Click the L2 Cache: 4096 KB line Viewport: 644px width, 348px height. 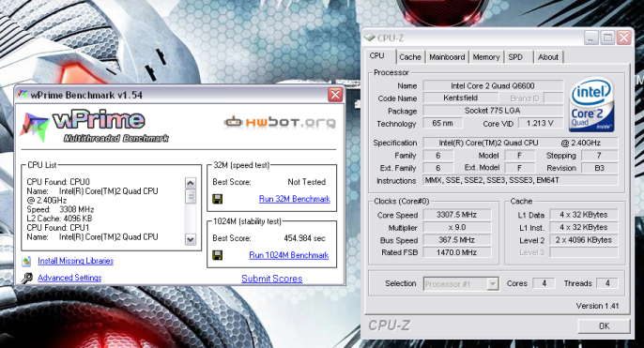59,219
